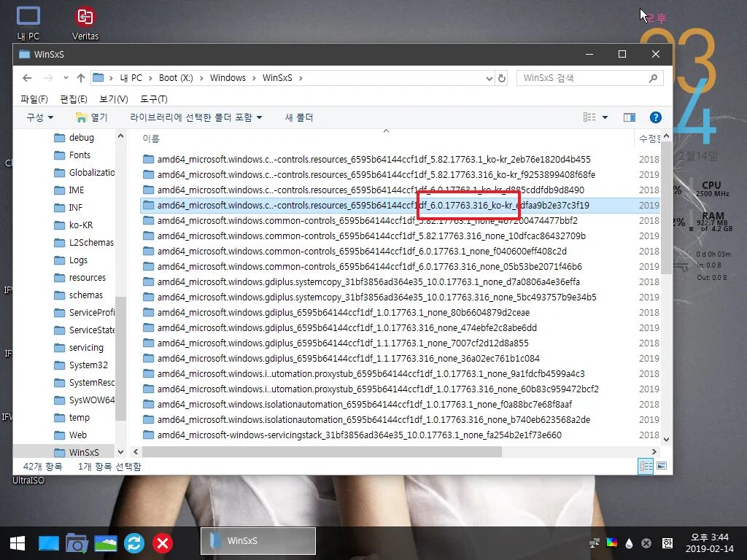Select the Fonts folder in tree
747x560 pixels.
pyautogui.click(x=72, y=155)
